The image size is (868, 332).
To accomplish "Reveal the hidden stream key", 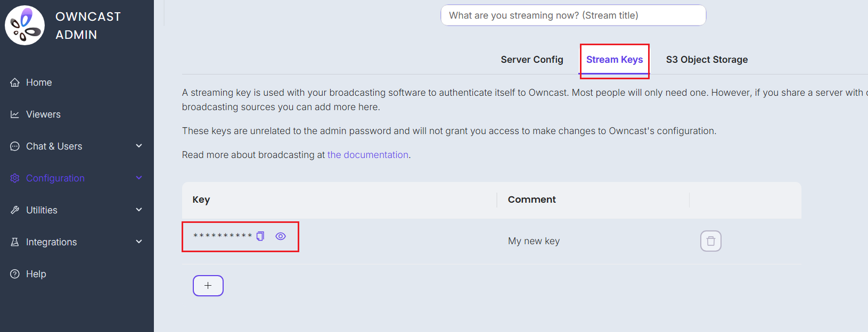I will click(281, 236).
